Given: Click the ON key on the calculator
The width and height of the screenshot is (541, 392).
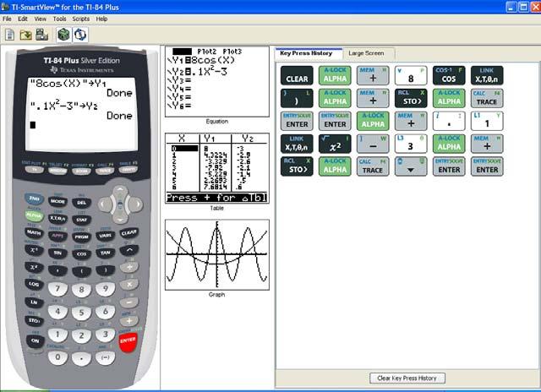Looking at the screenshot, I should coord(36,340).
